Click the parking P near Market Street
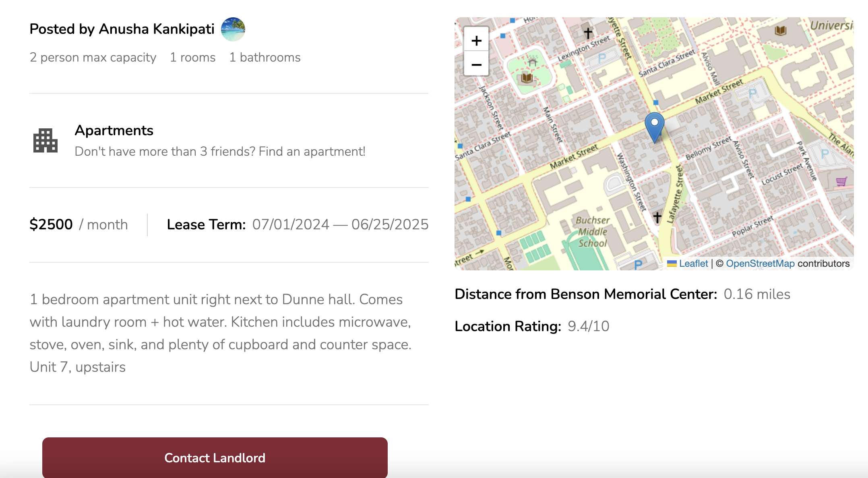The image size is (868, 478). click(752, 94)
